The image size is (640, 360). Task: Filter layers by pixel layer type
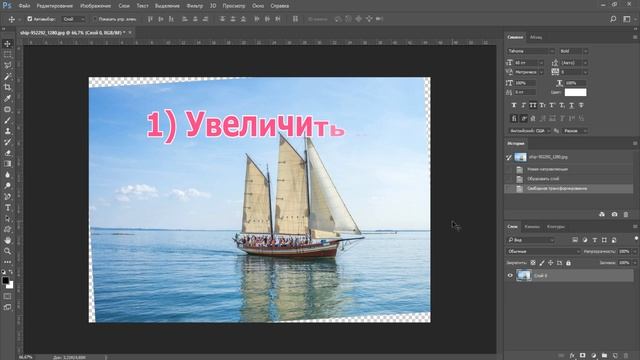[575, 240]
